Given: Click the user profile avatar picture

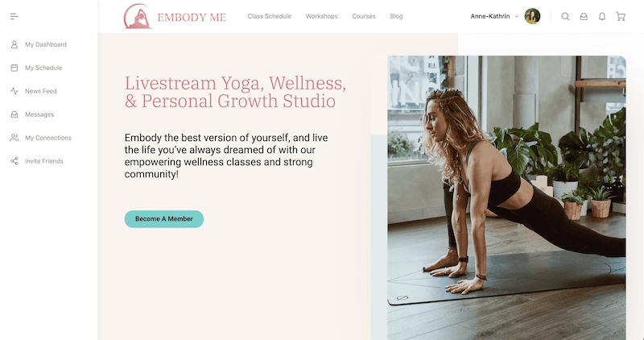Looking at the screenshot, I should click(532, 16).
